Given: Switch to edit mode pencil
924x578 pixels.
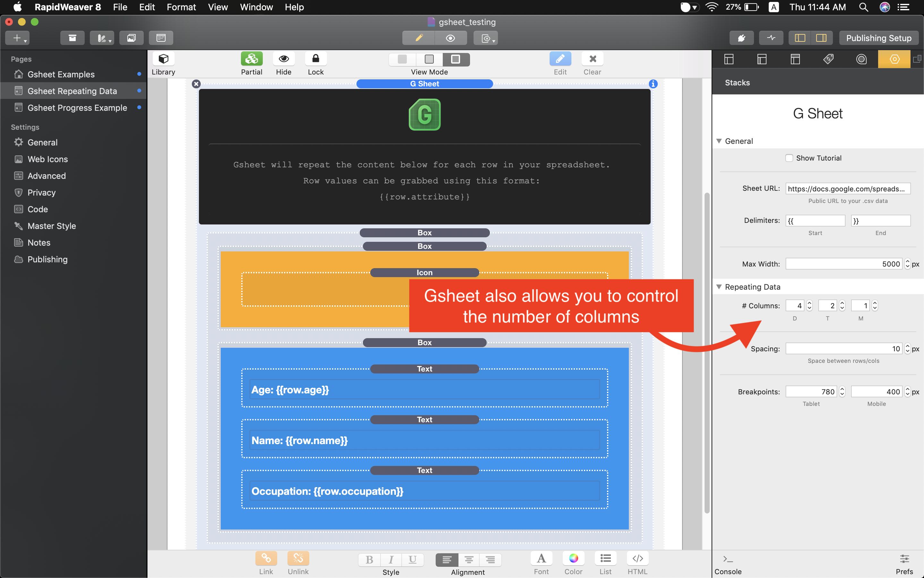Looking at the screenshot, I should click(x=418, y=38).
